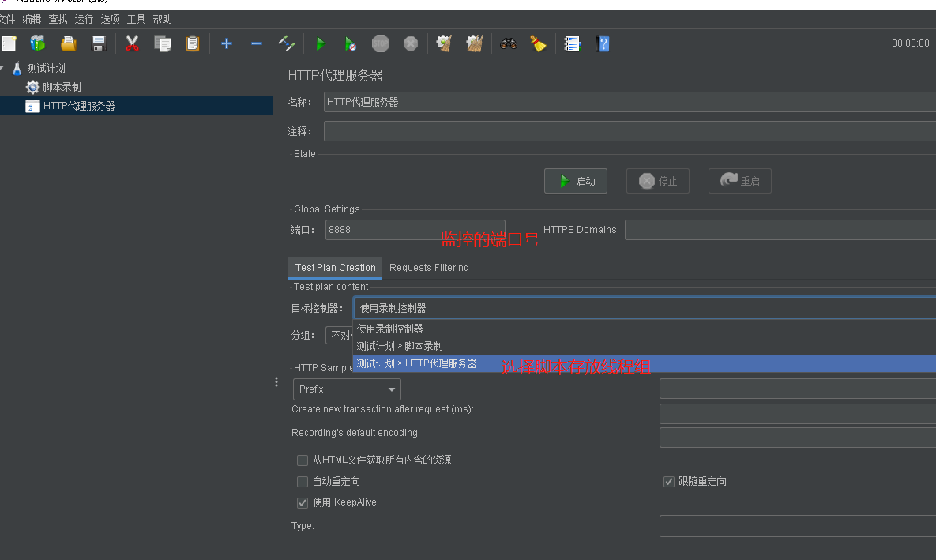This screenshot has height=560, width=936.
Task: Click the Type input field
Action: (x=798, y=526)
